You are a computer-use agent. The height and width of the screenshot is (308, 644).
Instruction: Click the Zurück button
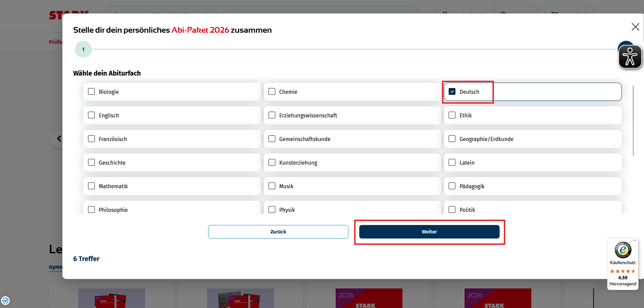coord(278,231)
